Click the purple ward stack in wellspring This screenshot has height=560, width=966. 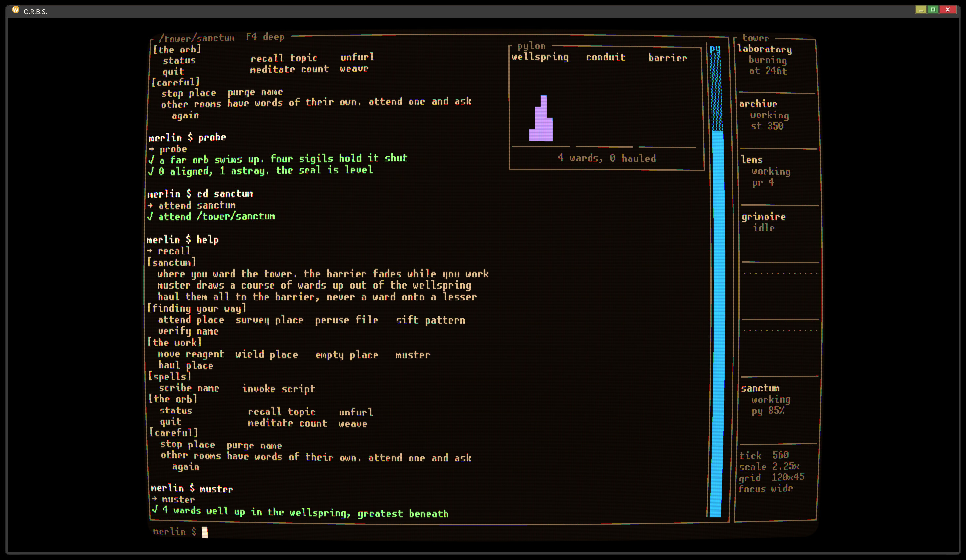click(x=541, y=118)
